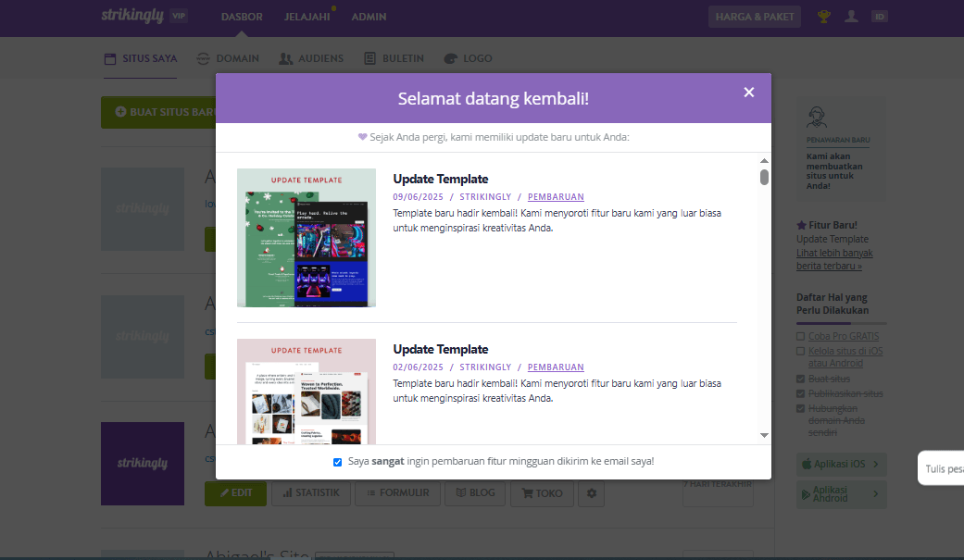The height and width of the screenshot is (560, 964).
Task: Click the green EDIT button
Action: point(235,493)
